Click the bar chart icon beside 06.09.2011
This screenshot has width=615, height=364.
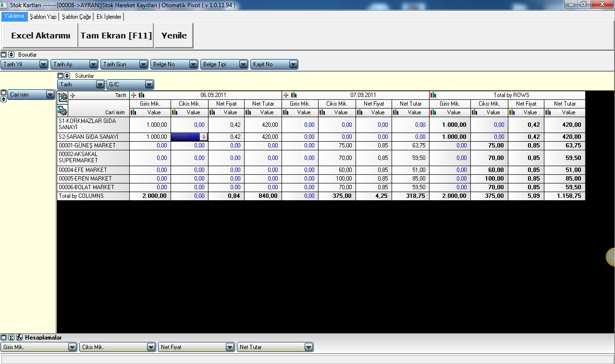[x=141, y=95]
